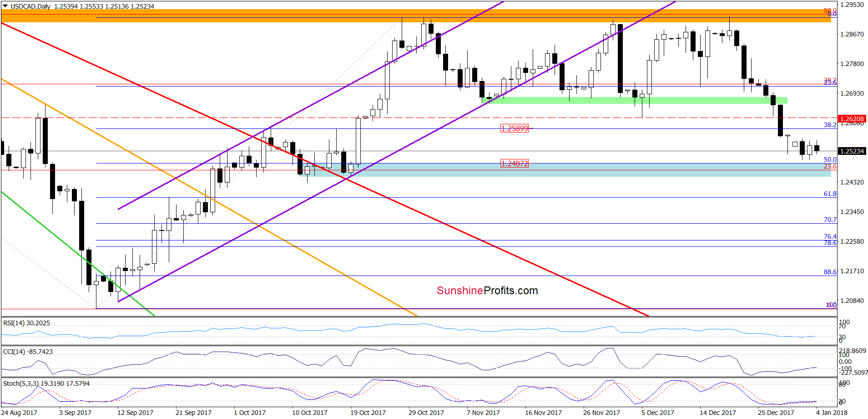Click the 1.22580 price axis value
Image resolution: width=868 pixels, height=419 pixels.
[x=852, y=241]
